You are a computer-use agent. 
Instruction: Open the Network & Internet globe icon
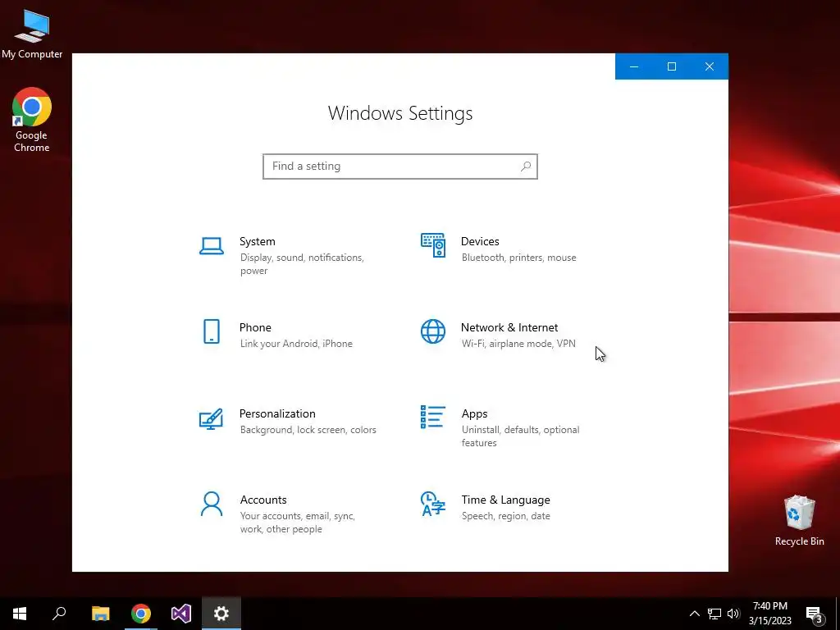pyautogui.click(x=433, y=331)
